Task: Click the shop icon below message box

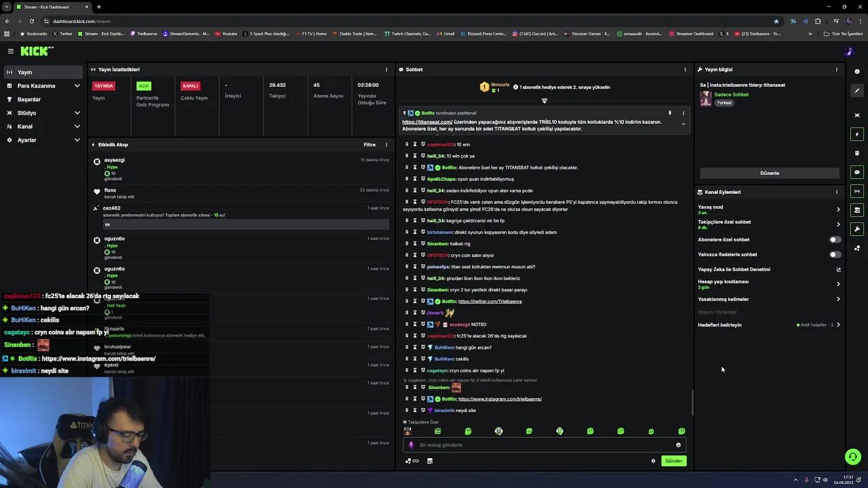Action: point(429,461)
